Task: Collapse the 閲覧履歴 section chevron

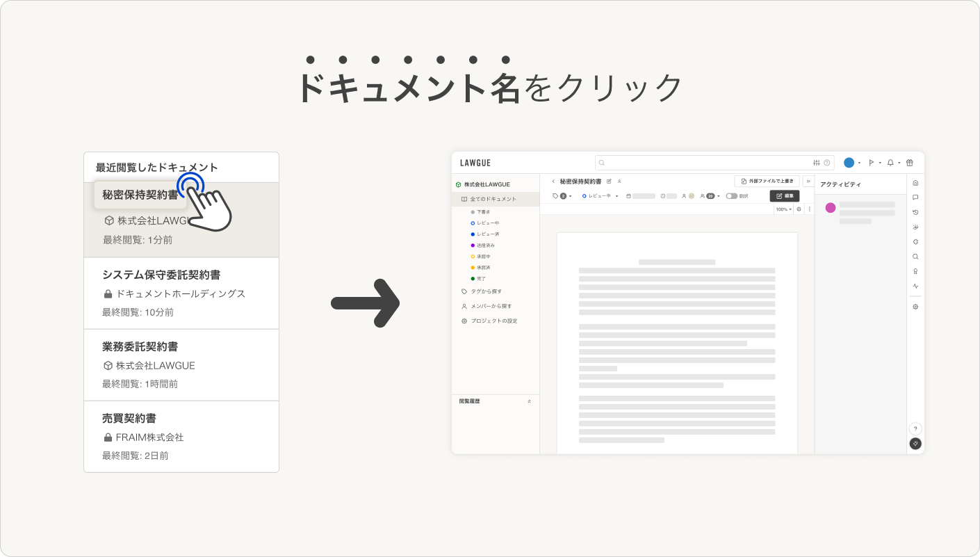Action: pos(529,401)
